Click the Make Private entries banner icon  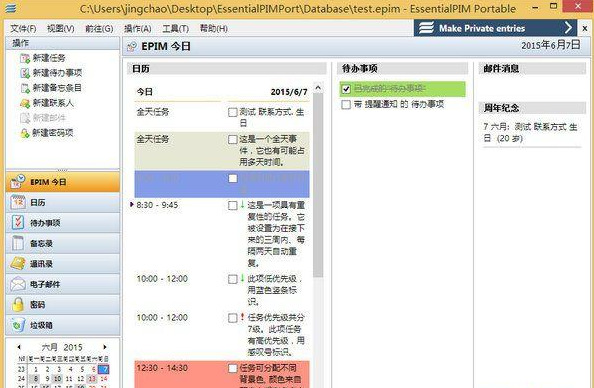[427, 28]
